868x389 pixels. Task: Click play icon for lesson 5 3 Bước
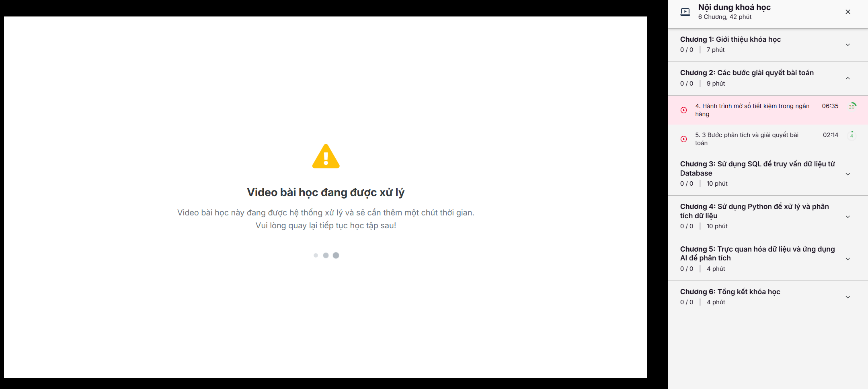pyautogui.click(x=683, y=139)
